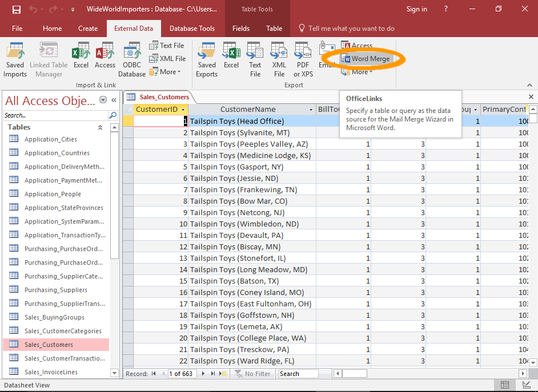Screen dimensions: 538x392
Task: Click the select-all corner of datasheet
Action: (128, 110)
